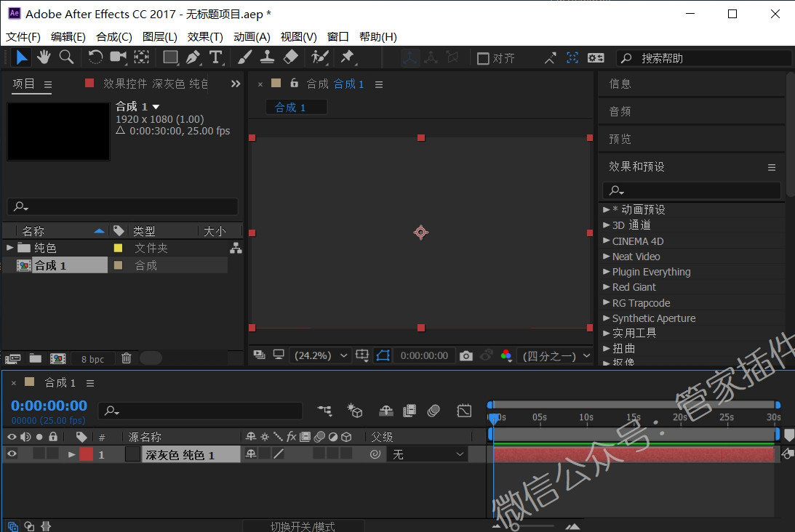
Task: Click the red label color of layer 1
Action: 87,454
